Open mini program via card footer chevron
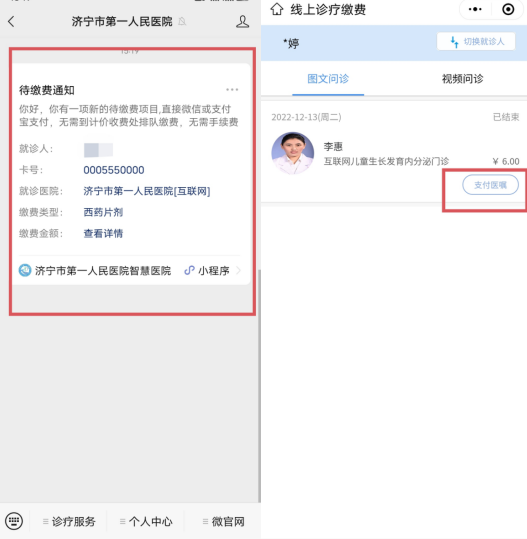The image size is (527, 539). pos(238,271)
